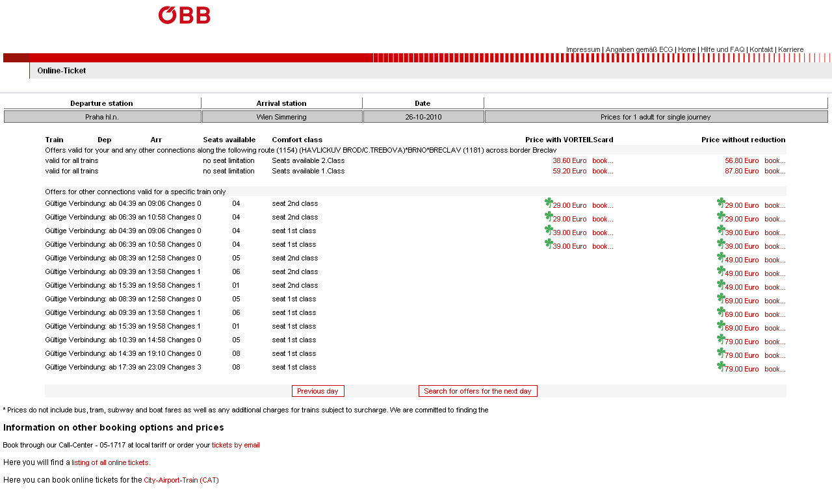The image size is (832, 504).
Task: Click the 'Departure station' column header
Action: click(102, 103)
